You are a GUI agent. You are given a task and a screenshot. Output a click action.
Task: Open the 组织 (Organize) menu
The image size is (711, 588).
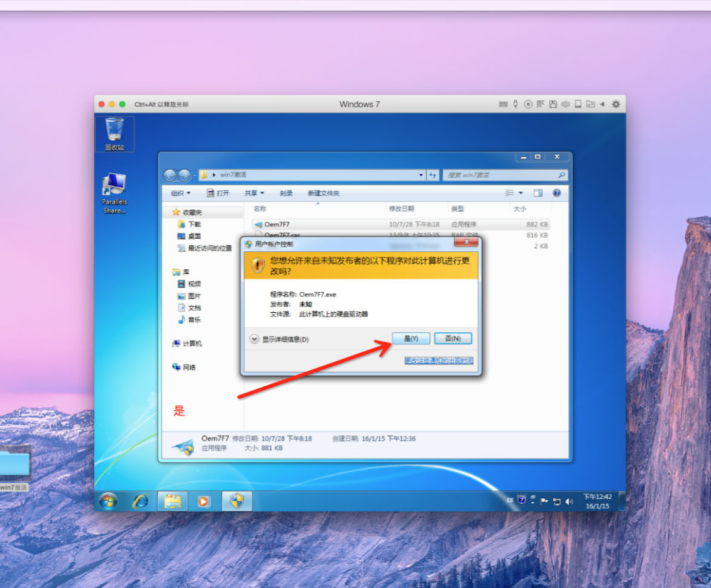point(180,193)
